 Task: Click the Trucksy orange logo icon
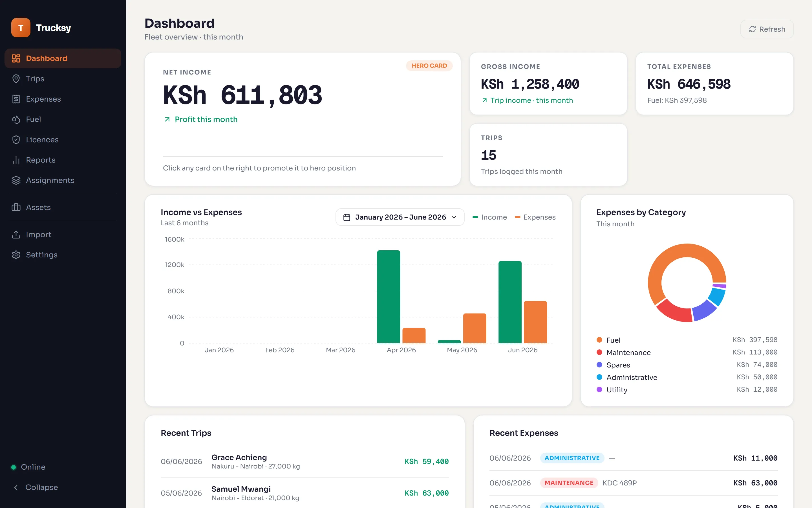[x=21, y=28]
